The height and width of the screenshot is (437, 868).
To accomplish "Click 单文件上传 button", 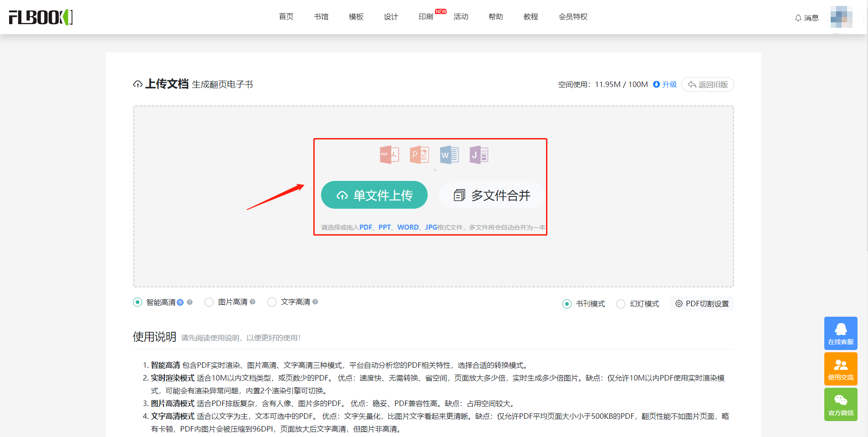I will pos(374,195).
